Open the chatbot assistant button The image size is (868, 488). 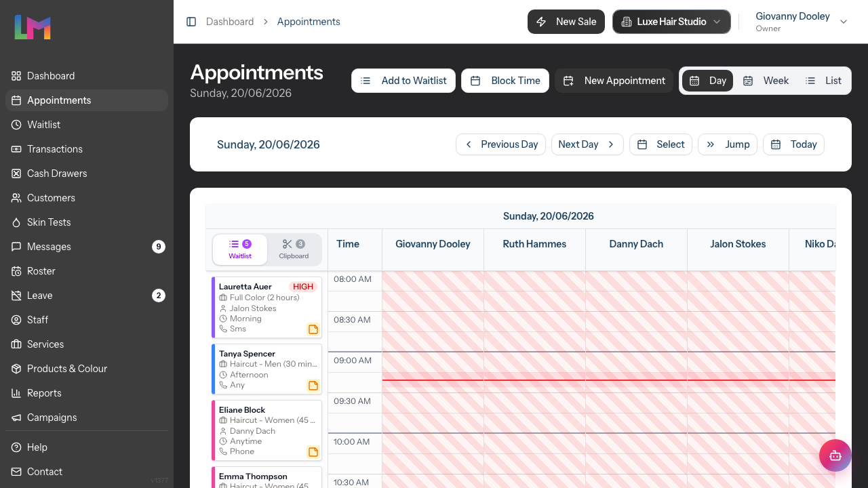click(835, 455)
